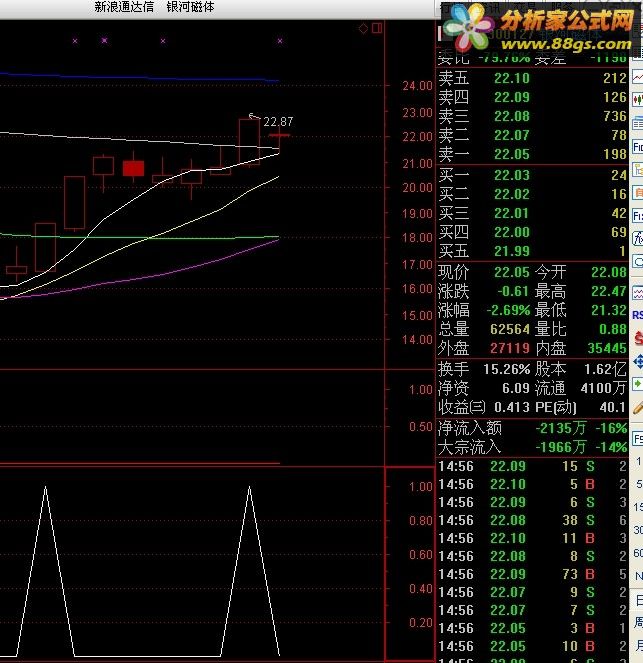
Task: Click the 大宗流入 -1966万 row
Action: (x=532, y=447)
